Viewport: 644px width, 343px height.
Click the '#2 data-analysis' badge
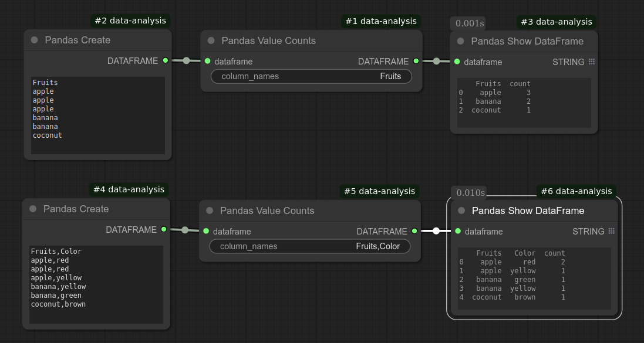click(x=130, y=21)
